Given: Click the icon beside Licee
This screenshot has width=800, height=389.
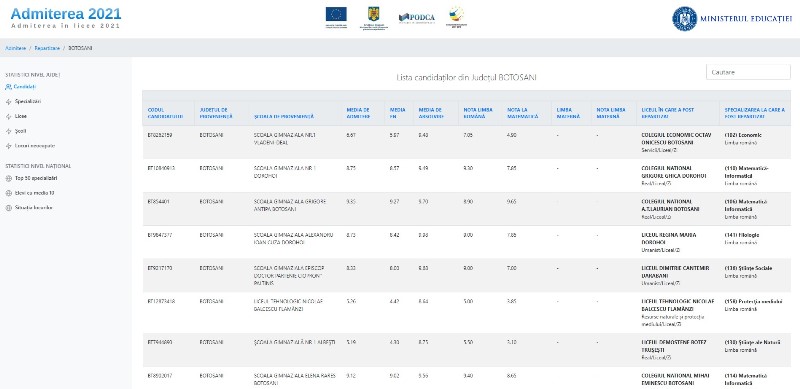Looking at the screenshot, I should (x=8, y=116).
